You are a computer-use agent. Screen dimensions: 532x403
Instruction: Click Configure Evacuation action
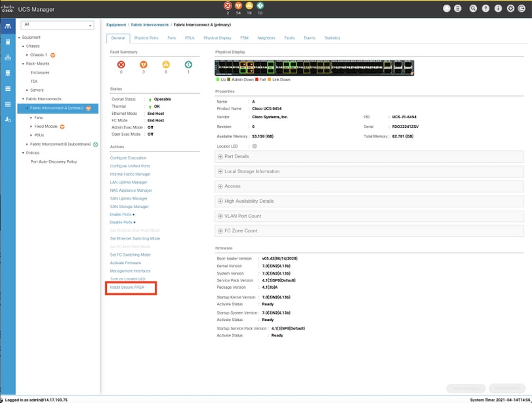pos(129,158)
